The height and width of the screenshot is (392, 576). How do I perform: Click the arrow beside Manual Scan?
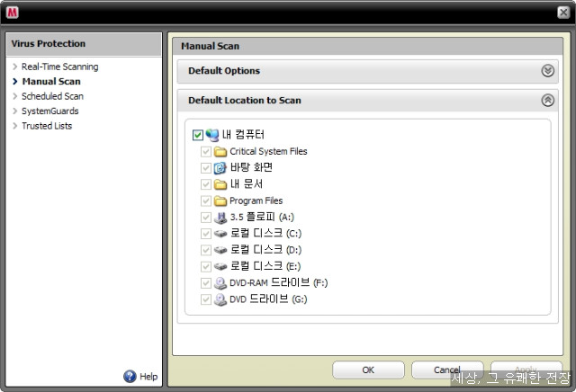[x=15, y=81]
